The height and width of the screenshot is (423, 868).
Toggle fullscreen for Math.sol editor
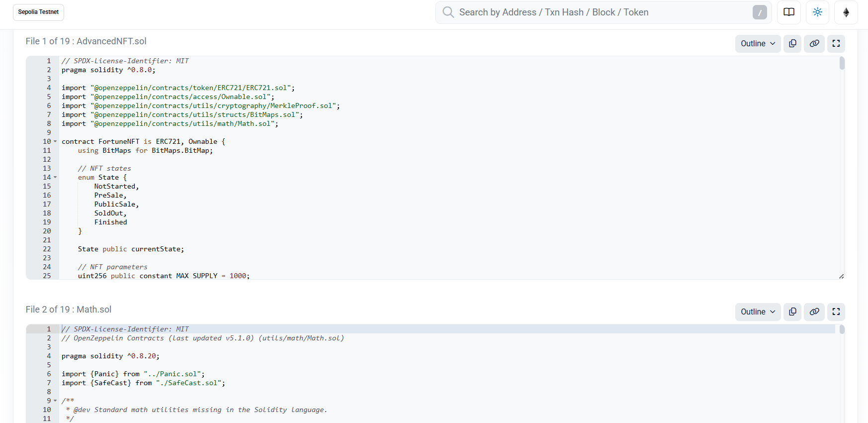(836, 312)
